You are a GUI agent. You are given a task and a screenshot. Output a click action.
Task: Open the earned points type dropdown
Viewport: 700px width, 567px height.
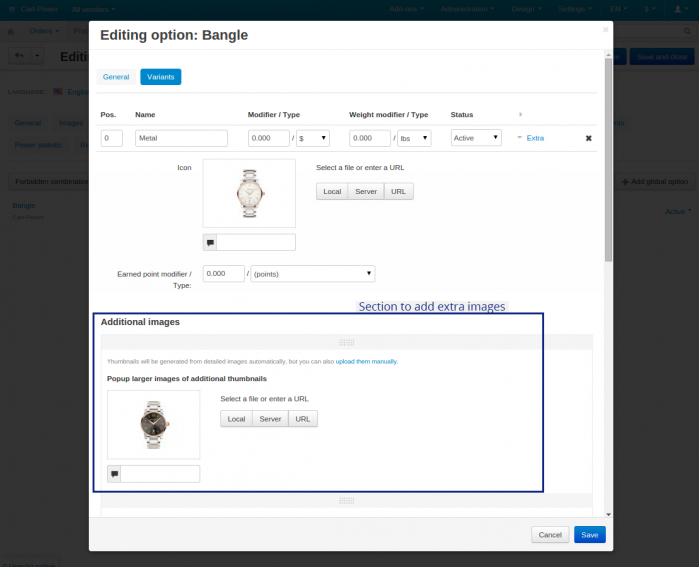(312, 274)
